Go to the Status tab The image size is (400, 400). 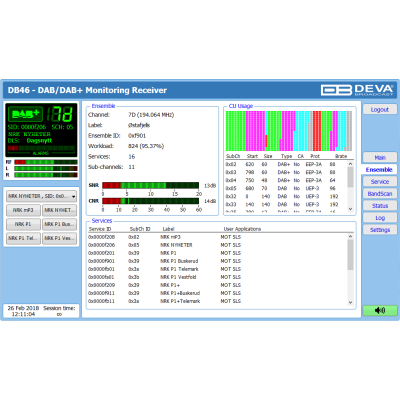[380, 206]
